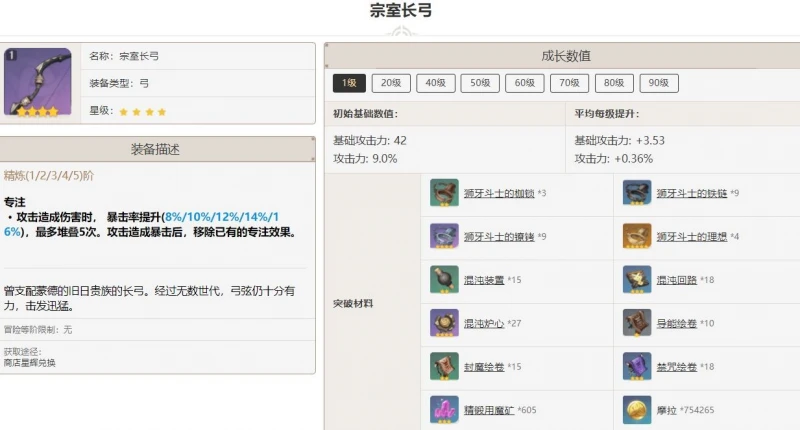Image resolution: width=800 pixels, height=430 pixels.
Task: Switch to the 60级 level tab
Action: pyautogui.click(x=524, y=84)
